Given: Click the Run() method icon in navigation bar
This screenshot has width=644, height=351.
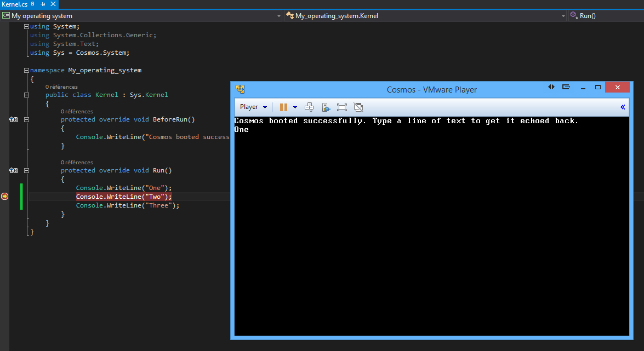Looking at the screenshot, I should pyautogui.click(x=574, y=15).
